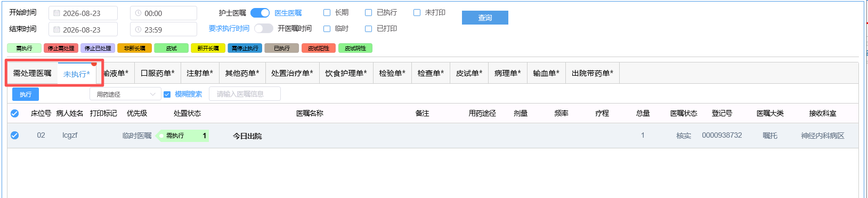Uncheck the 模糊搜索 checkbox
868x198 pixels.
(x=167, y=94)
